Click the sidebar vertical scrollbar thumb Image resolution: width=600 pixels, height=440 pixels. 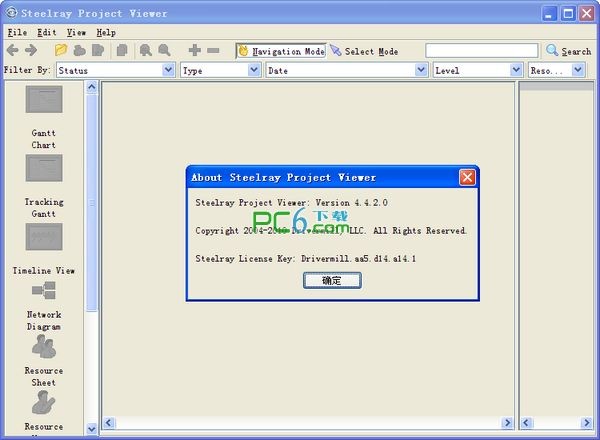91,202
